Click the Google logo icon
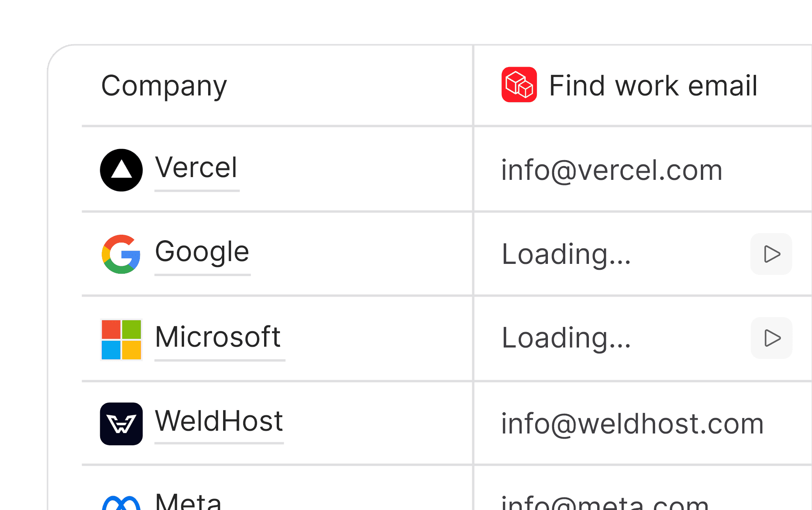Viewport: 812px width, 510px height. [x=121, y=254]
